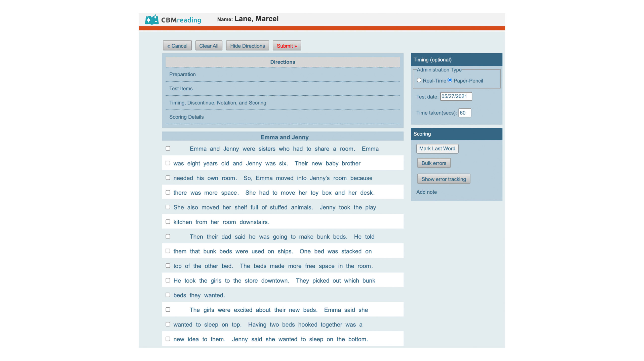Mark the word 'picked' in the passage

coord(320,280)
